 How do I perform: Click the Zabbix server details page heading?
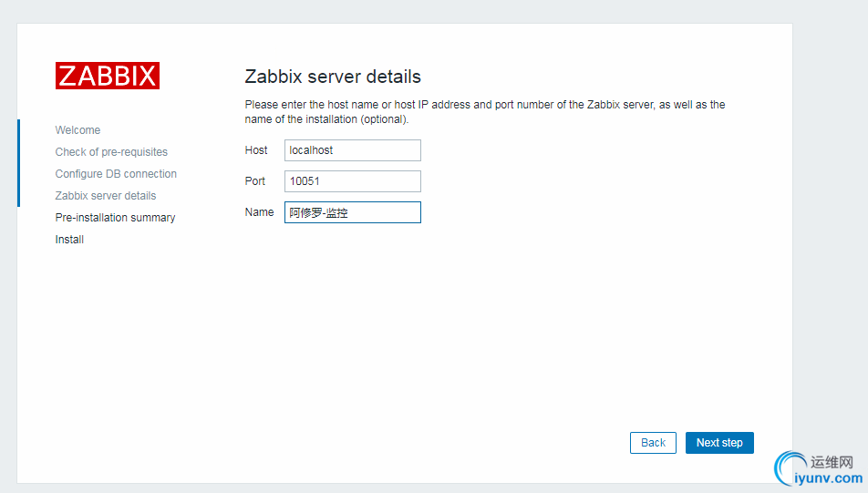333,77
